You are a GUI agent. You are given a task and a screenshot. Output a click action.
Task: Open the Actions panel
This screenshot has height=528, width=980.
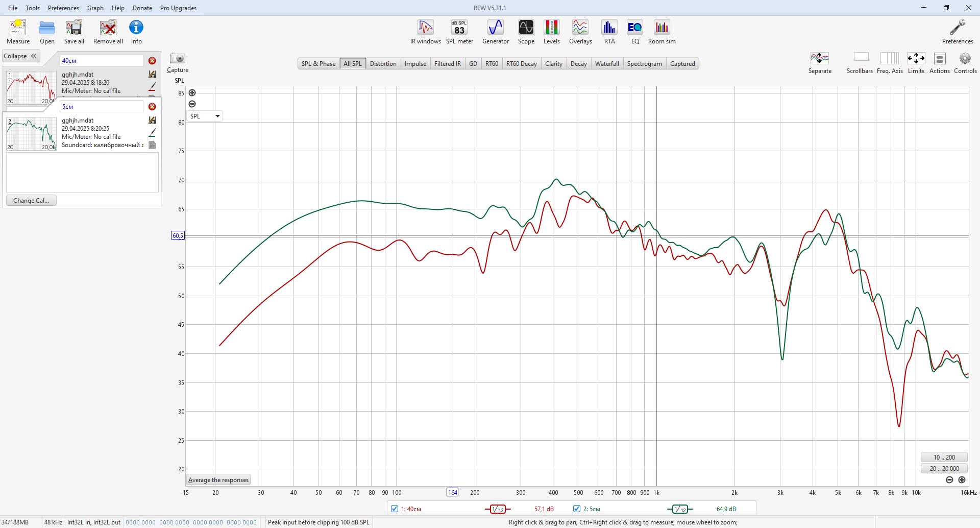tap(940, 63)
